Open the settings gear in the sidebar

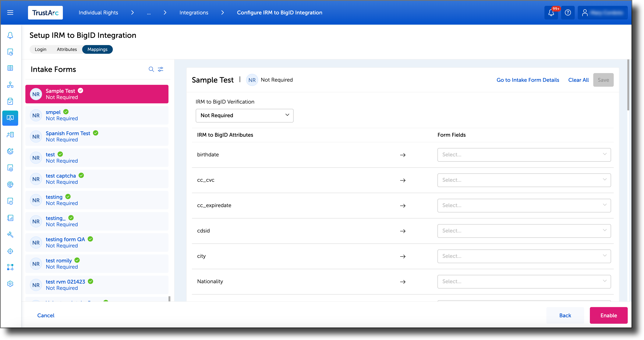pos(10,284)
